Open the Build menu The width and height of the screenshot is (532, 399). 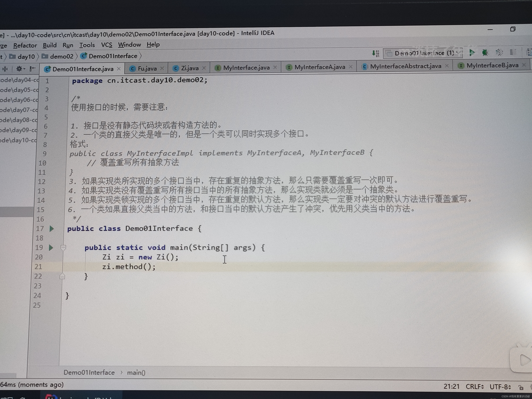coord(50,45)
